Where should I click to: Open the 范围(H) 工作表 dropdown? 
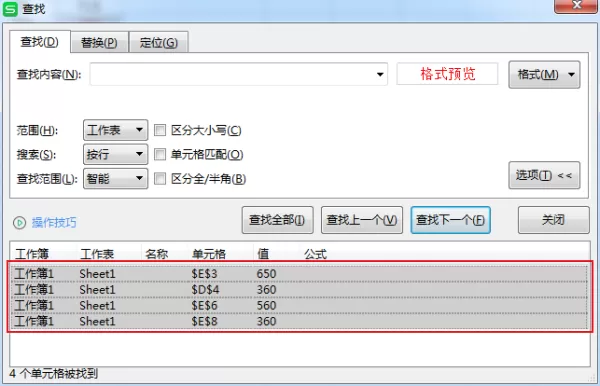pos(116,130)
